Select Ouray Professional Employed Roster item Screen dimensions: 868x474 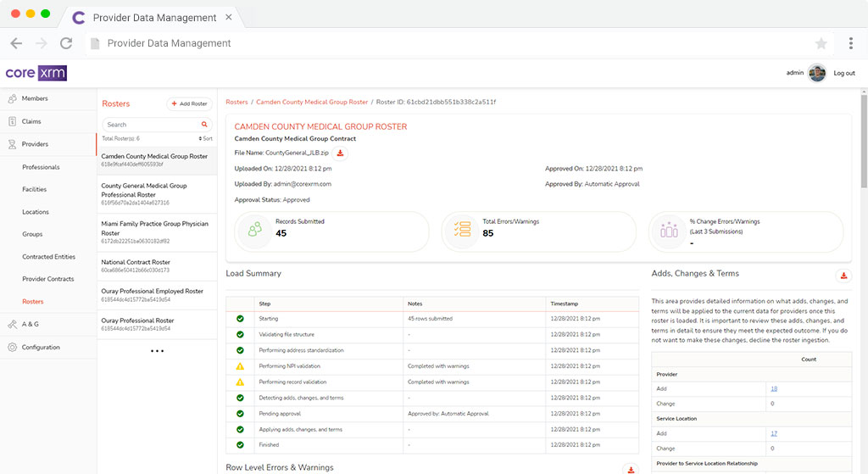[157, 295]
